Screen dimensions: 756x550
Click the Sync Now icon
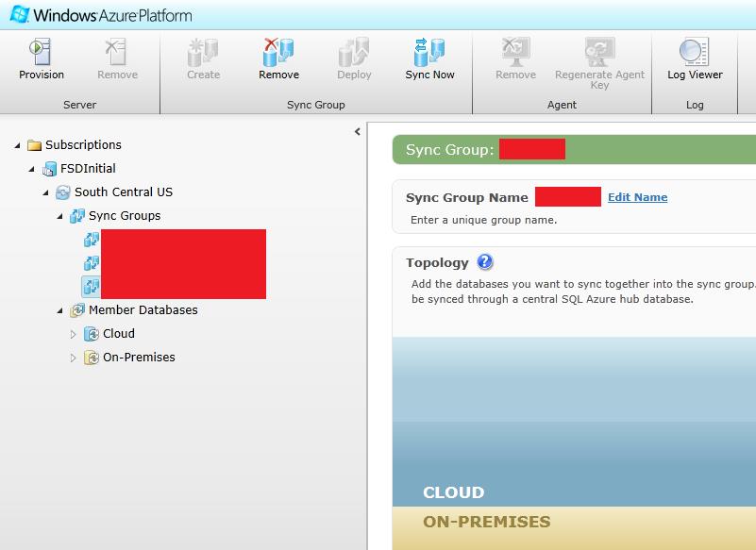429,52
